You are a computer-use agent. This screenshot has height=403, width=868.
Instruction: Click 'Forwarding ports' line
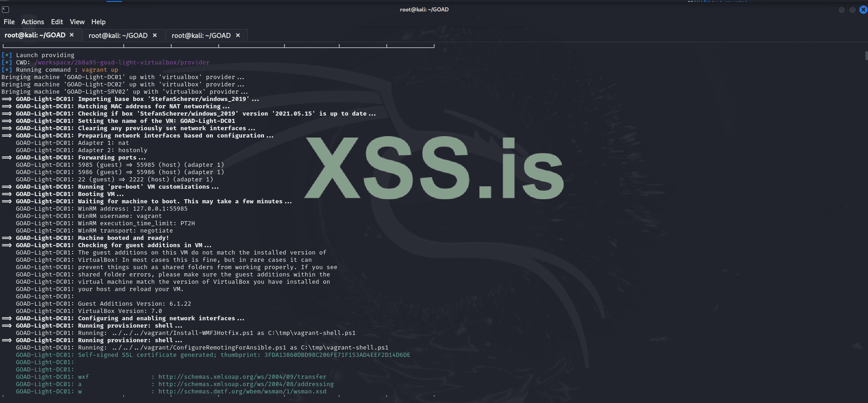point(74,158)
